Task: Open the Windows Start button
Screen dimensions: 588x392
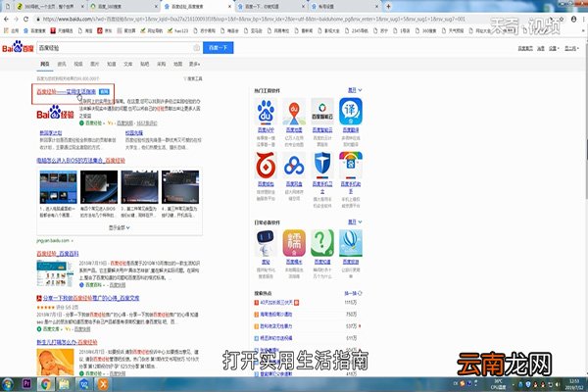Action: pyautogui.click(x=7, y=384)
